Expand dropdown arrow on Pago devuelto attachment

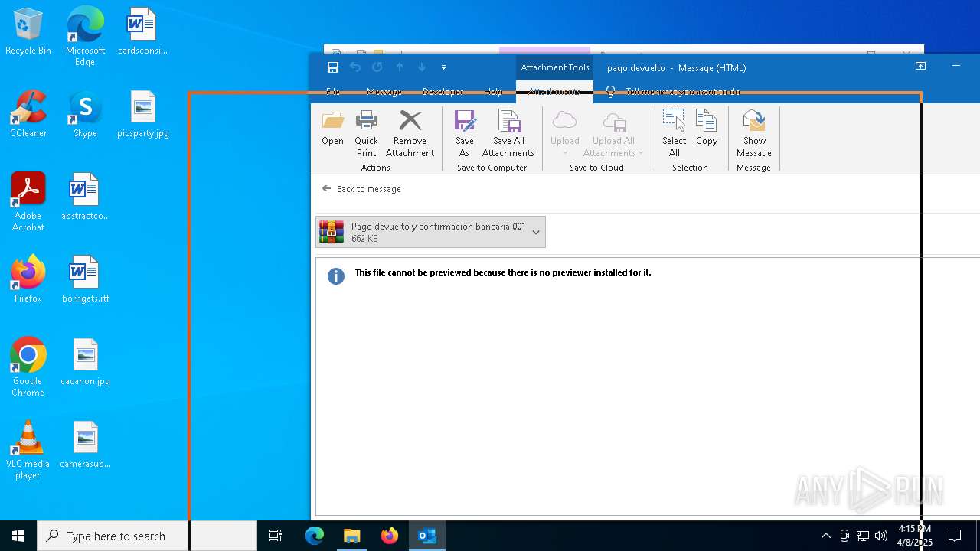[536, 232]
